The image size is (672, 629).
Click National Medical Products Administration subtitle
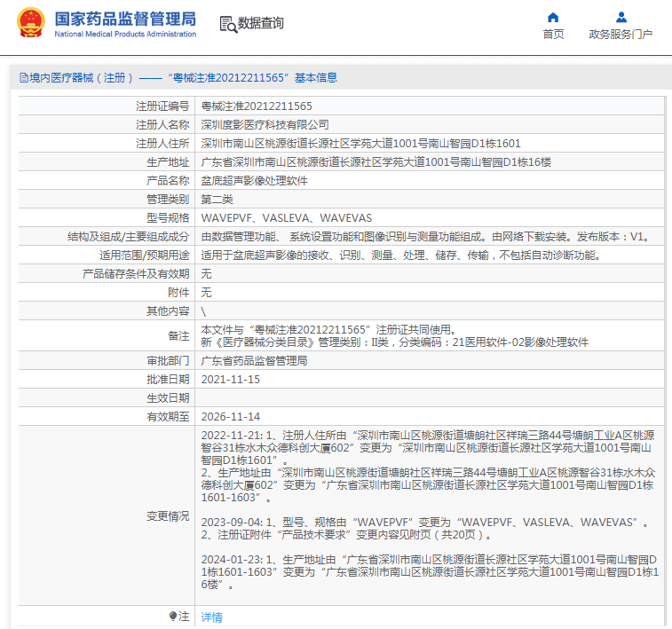(x=125, y=35)
